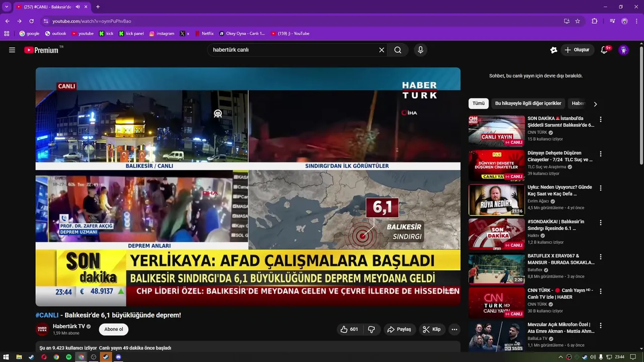The image size is (644, 362).
Task: Go back in the browser
Action: point(7,21)
